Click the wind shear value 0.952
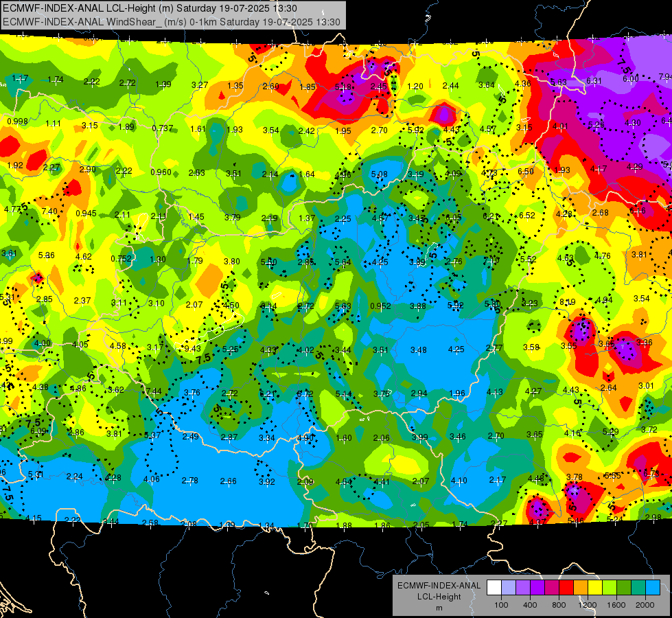The image size is (672, 618). tap(380, 306)
